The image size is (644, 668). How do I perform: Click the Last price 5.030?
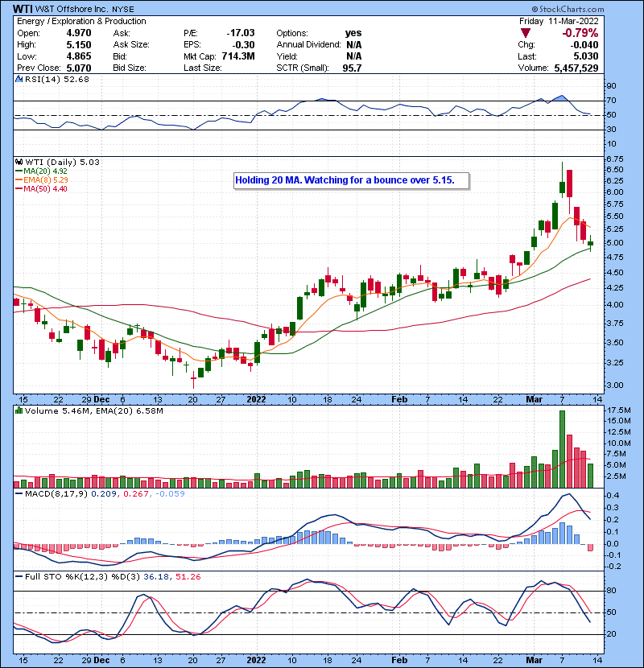click(x=585, y=56)
